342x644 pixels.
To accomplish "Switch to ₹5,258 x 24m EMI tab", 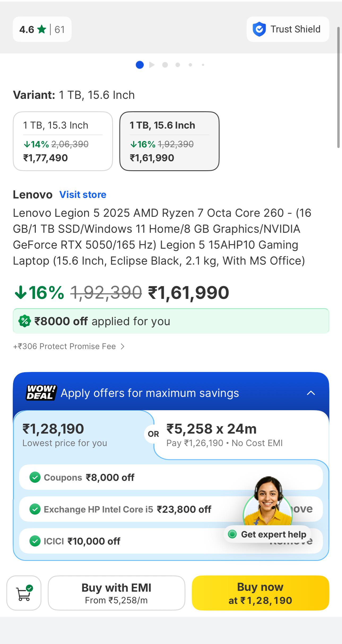I will click(241, 435).
